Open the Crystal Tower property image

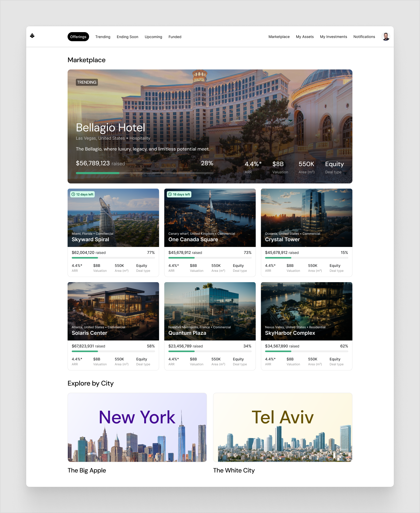[307, 218]
